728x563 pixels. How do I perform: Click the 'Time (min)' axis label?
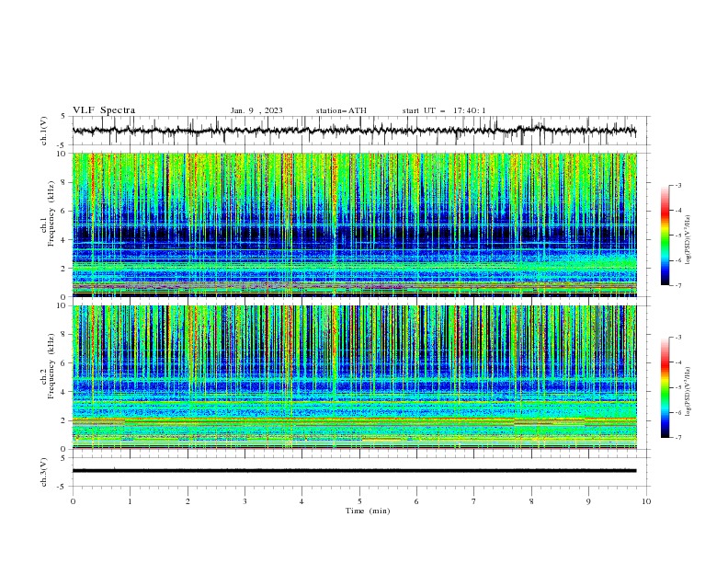tap(368, 511)
